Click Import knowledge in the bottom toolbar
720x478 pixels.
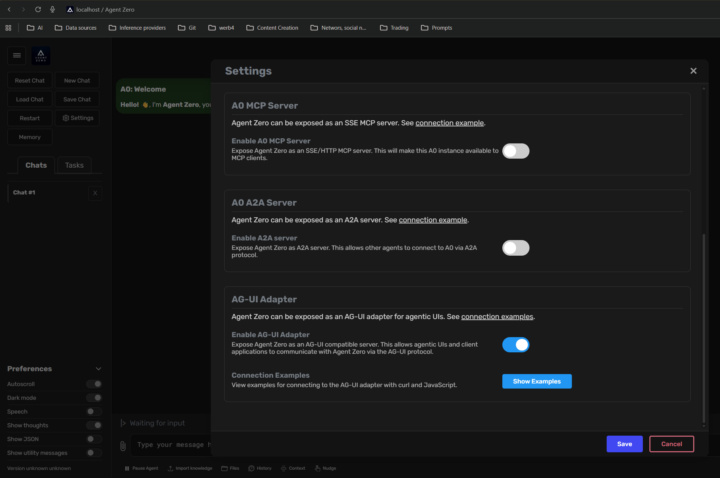tap(190, 468)
